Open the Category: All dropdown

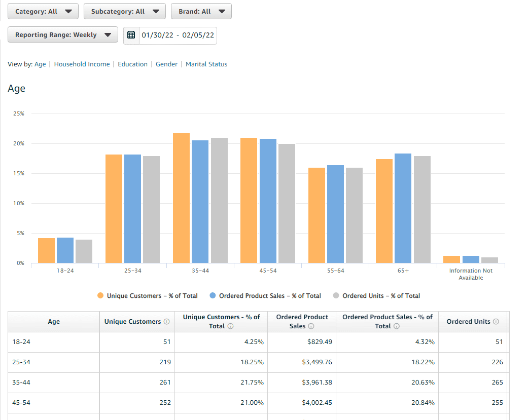tap(43, 11)
